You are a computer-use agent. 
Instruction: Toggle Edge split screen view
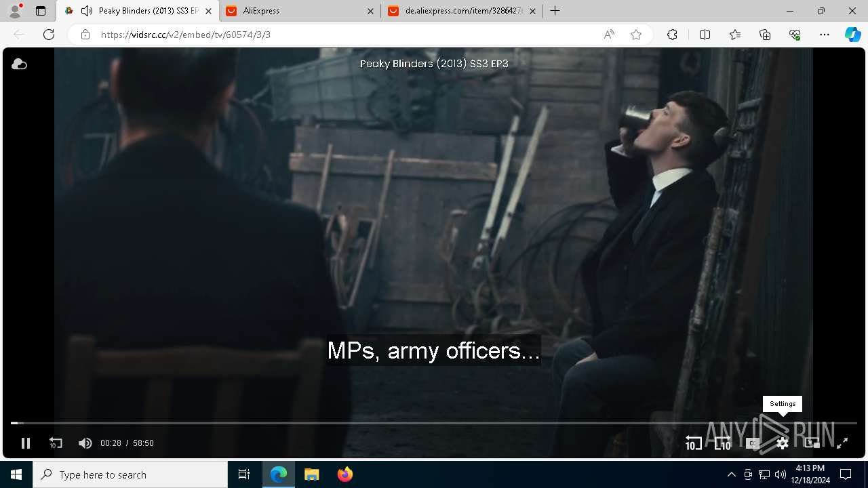pyautogui.click(x=705, y=35)
